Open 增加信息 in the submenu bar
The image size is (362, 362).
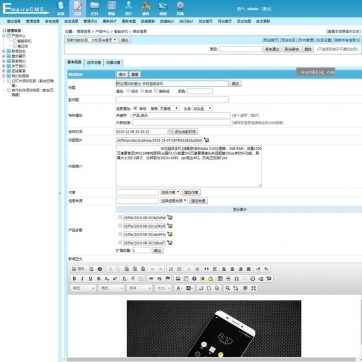pyautogui.click(x=14, y=21)
